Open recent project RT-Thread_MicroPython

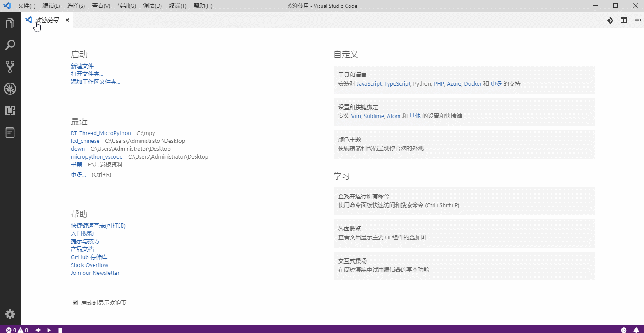(101, 133)
